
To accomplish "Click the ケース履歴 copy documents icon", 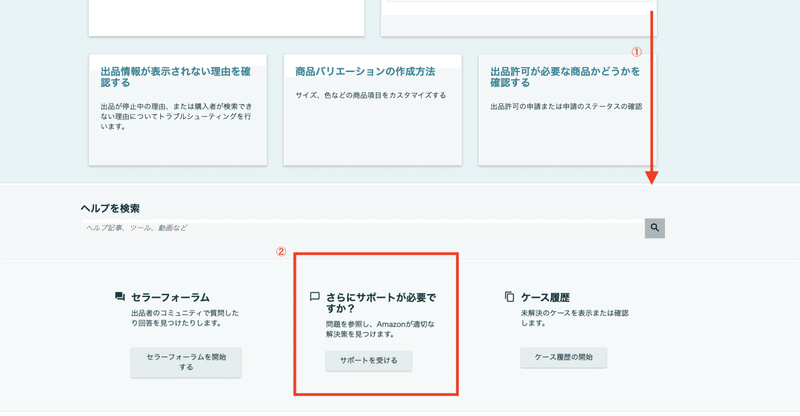I will coord(509,297).
